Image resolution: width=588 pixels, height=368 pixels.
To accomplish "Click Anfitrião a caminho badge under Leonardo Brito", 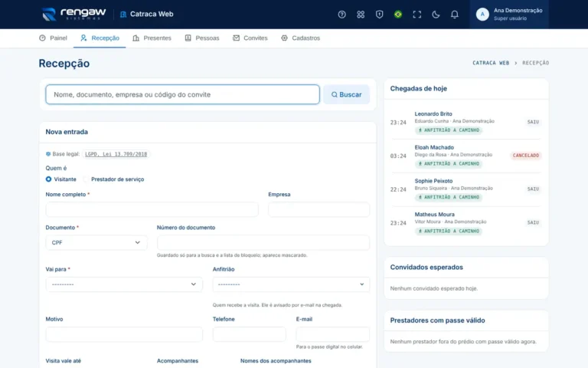I will coord(449,130).
